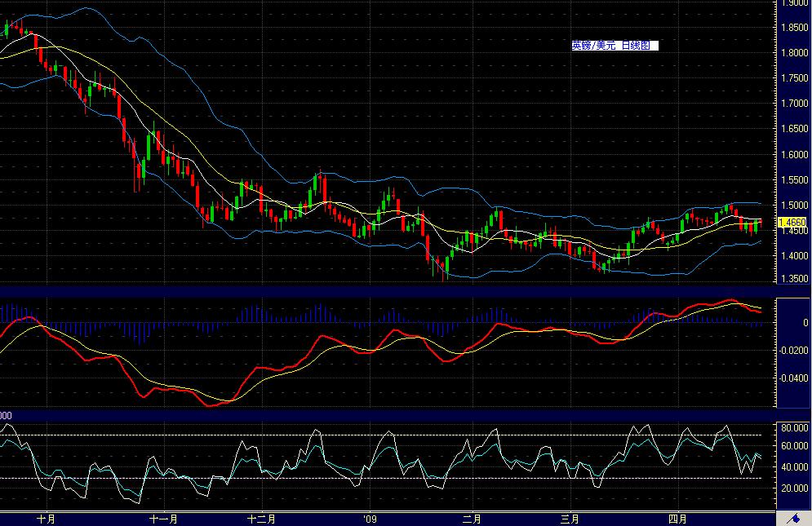
Task: Click the 1.5000 price scale label
Action: click(x=793, y=205)
